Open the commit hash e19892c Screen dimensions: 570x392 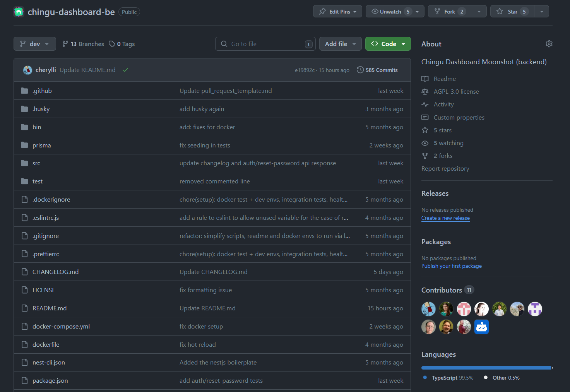click(305, 70)
